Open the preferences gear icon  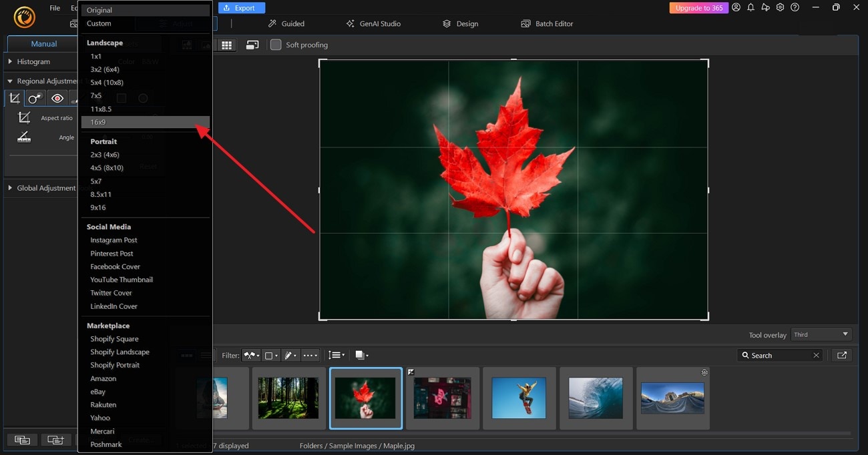pos(780,7)
